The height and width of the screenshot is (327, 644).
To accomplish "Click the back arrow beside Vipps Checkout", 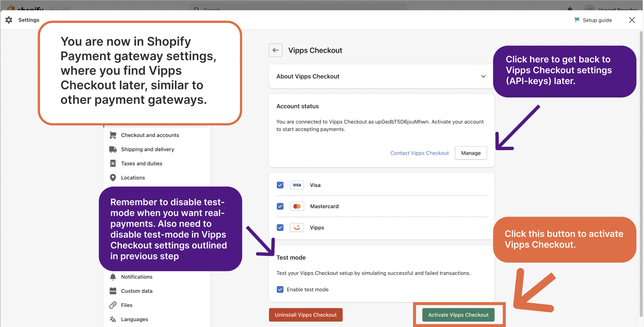I will 276,50.
